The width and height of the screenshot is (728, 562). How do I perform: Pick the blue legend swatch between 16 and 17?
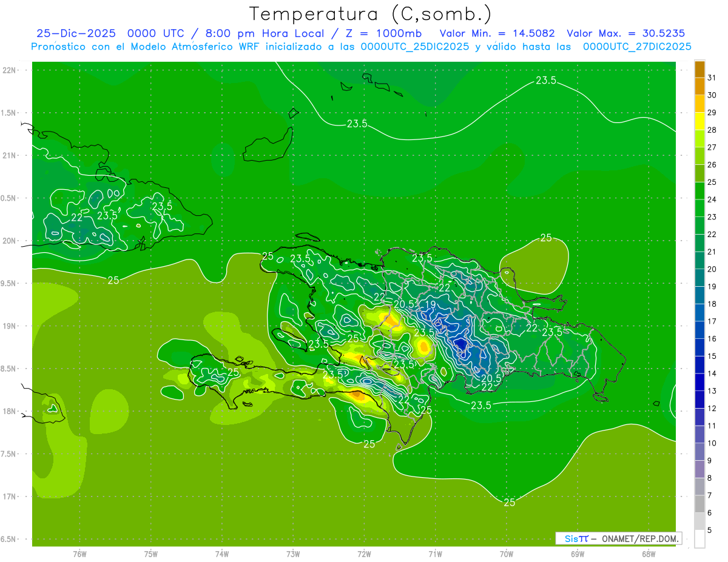click(699, 330)
